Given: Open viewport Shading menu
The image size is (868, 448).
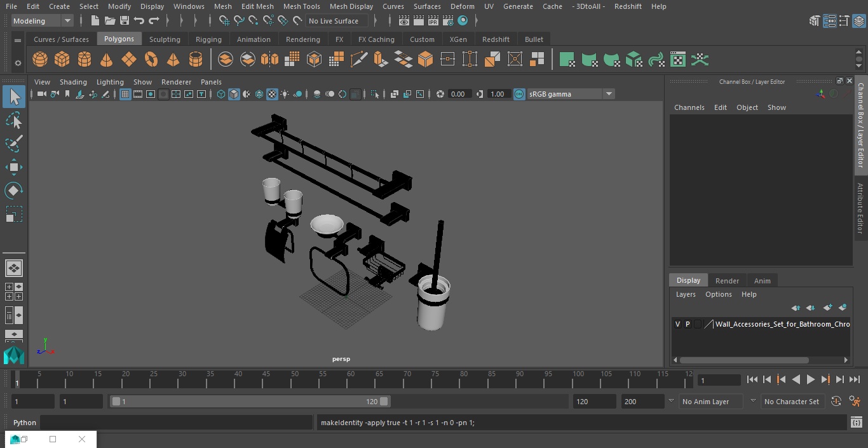Looking at the screenshot, I should coord(73,82).
